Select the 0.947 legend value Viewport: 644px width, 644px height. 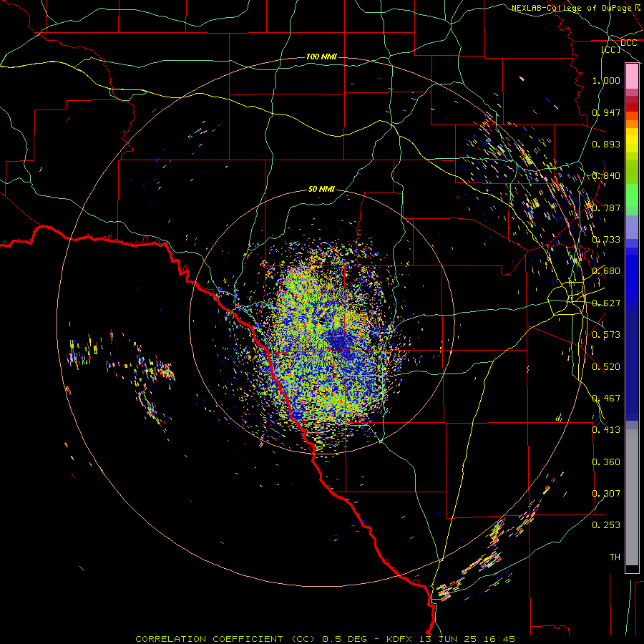(x=606, y=112)
